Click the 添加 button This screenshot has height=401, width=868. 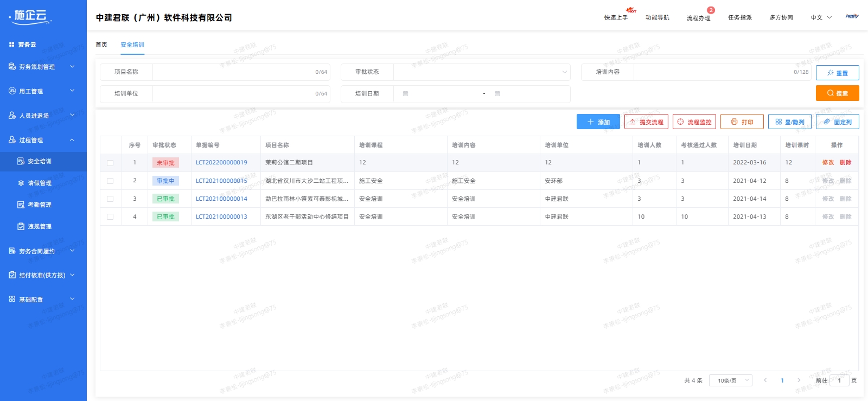coord(598,122)
